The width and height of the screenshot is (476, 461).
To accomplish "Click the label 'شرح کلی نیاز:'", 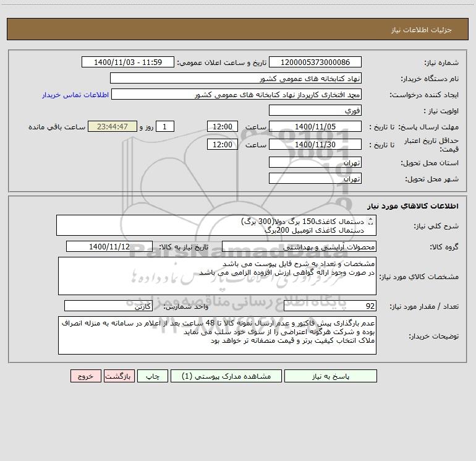I will coord(436,226).
